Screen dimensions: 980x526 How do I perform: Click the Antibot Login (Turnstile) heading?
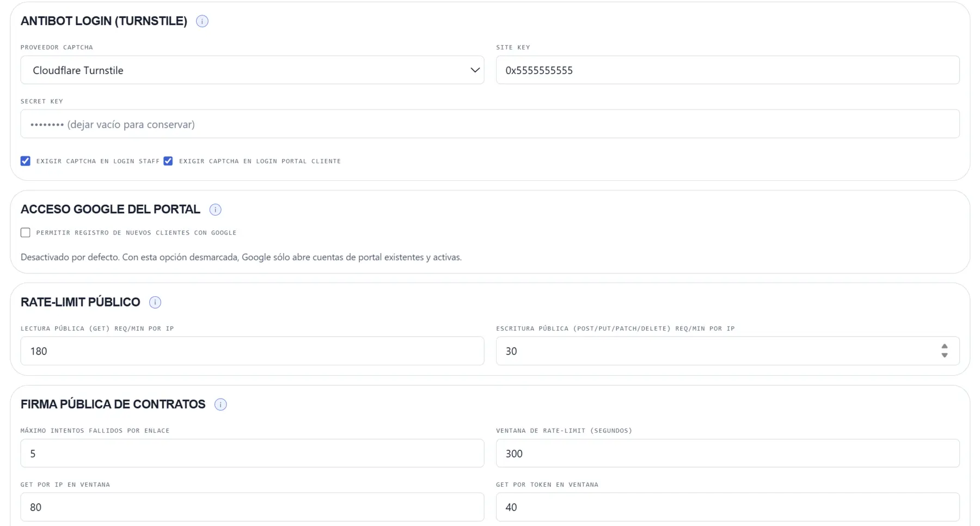104,21
